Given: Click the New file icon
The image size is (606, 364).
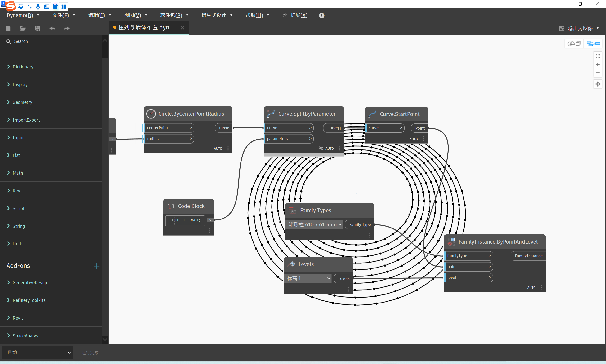Looking at the screenshot, I should 8,28.
